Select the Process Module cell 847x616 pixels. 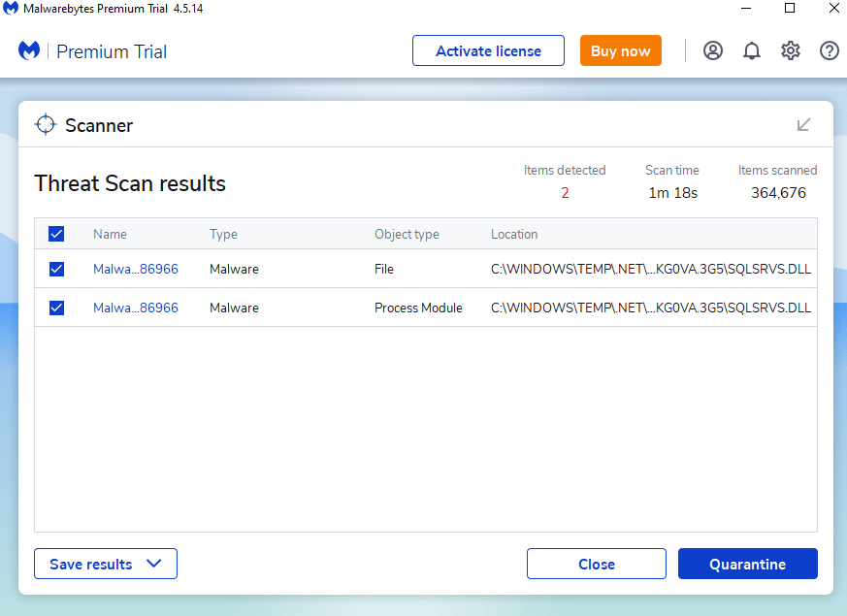[418, 308]
